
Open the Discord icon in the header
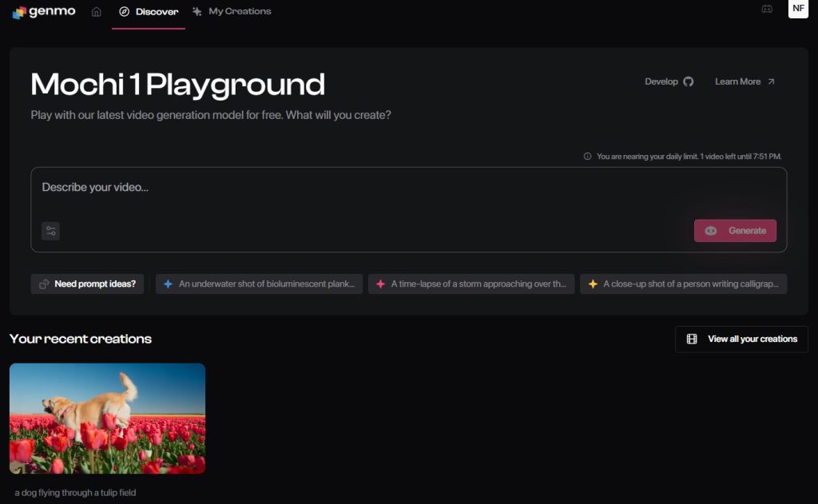coord(767,9)
